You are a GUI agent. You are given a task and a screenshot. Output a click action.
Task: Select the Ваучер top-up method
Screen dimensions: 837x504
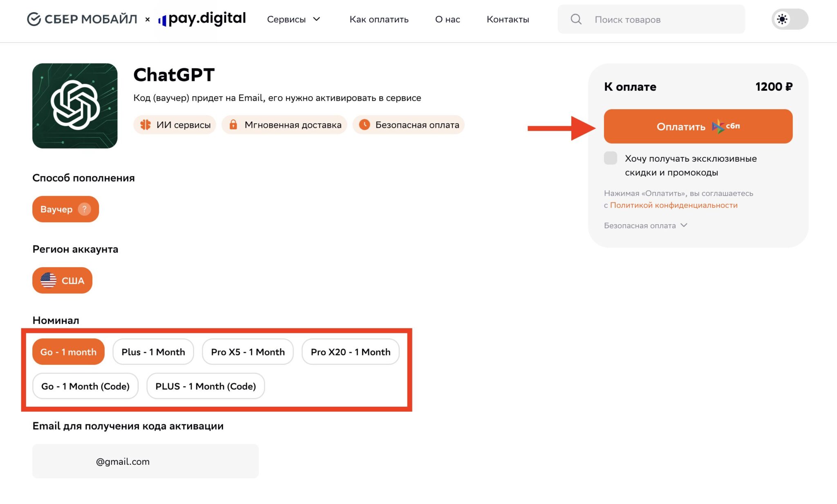[x=65, y=209]
